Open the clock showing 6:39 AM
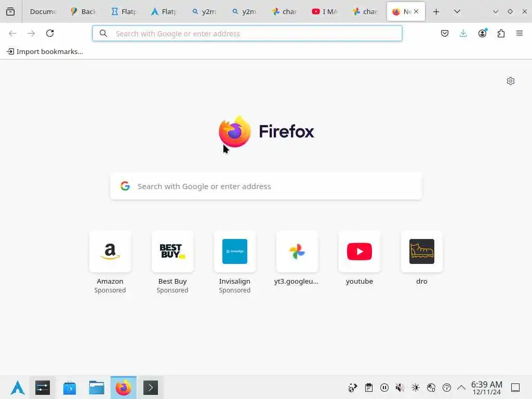 [x=486, y=388]
